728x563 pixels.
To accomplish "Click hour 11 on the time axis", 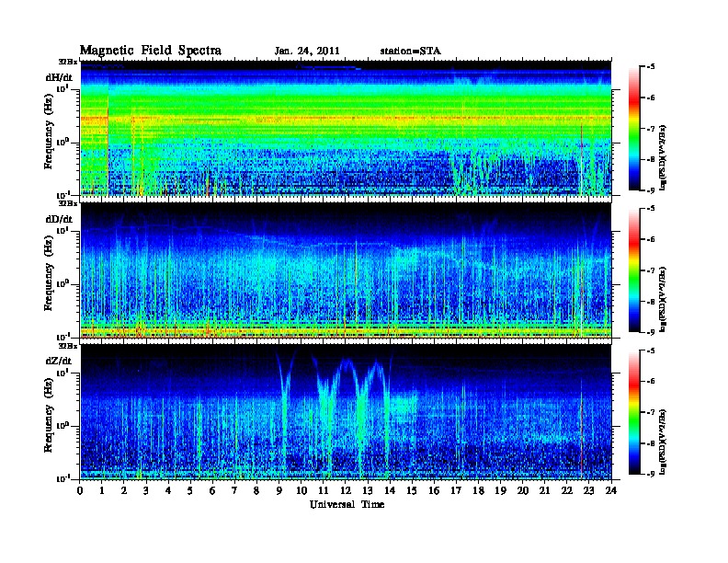I will point(324,490).
